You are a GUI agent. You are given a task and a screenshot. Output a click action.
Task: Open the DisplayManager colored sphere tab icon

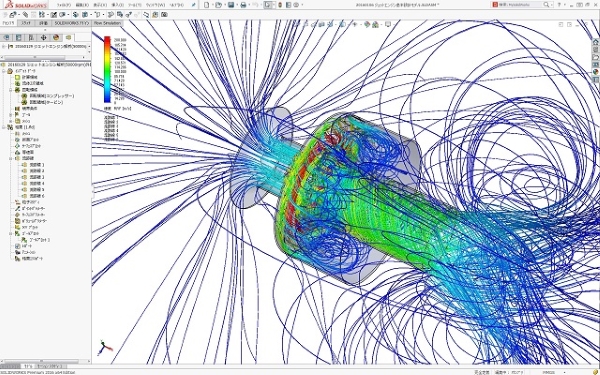[x=56, y=38]
